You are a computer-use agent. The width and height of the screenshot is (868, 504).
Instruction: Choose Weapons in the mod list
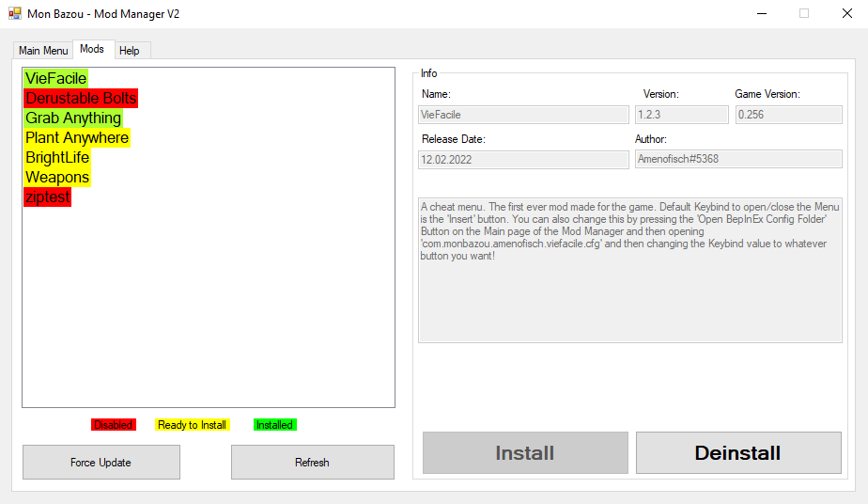click(57, 177)
